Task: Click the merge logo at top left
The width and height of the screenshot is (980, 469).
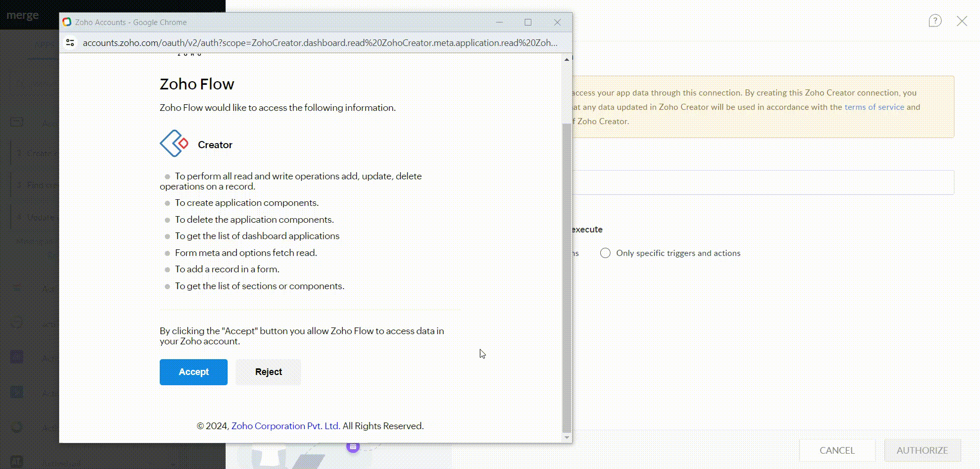Action: coord(22,15)
